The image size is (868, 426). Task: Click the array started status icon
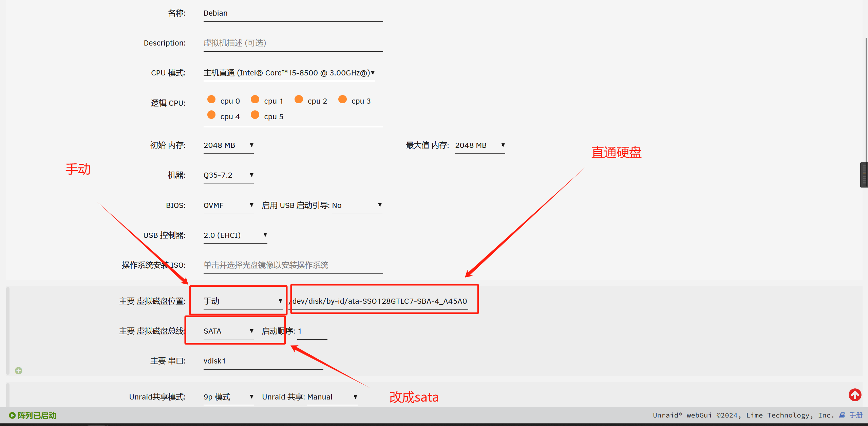click(12, 415)
